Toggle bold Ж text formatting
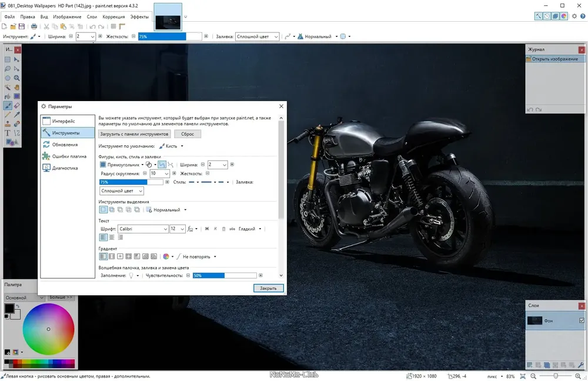Screen dimensions: 588x381 [x=206, y=229]
